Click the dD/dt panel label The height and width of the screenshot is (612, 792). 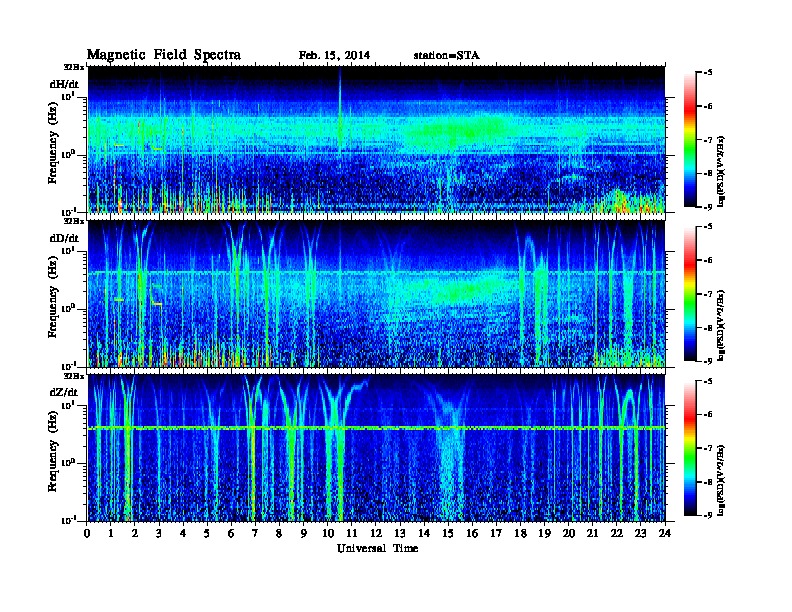(x=64, y=238)
